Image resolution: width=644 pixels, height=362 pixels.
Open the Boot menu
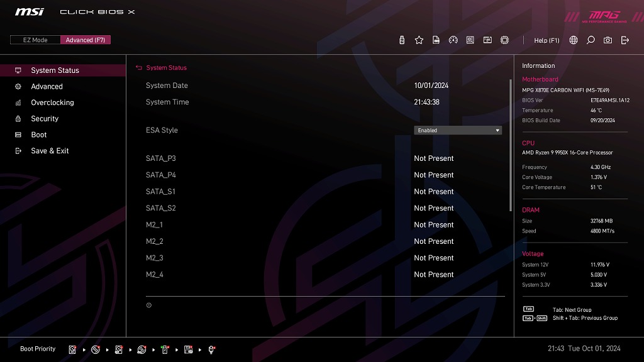[63, 134]
